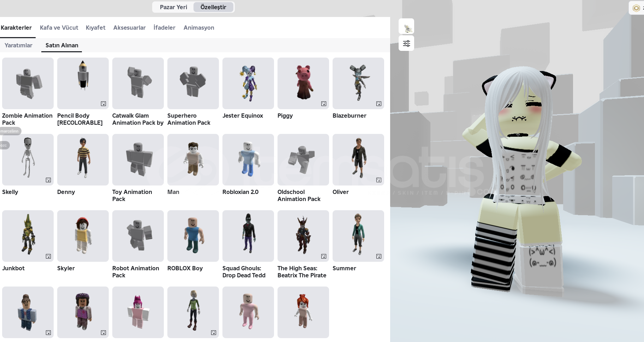Click the Robloxian 2.0 name label
This screenshot has height=342, width=644.
pyautogui.click(x=240, y=192)
